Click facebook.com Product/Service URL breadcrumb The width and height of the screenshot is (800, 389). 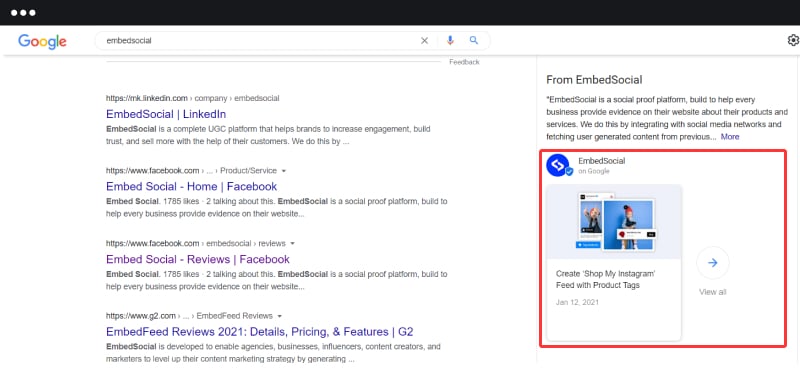point(191,171)
